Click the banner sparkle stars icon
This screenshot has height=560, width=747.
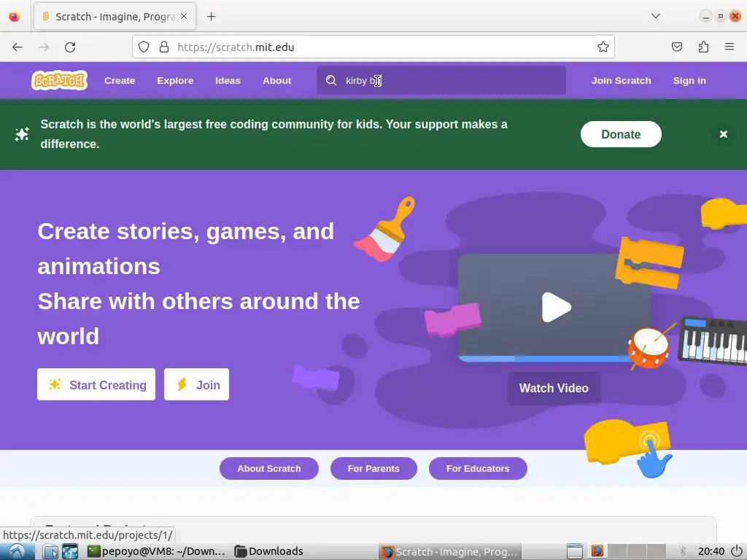coord(22,134)
